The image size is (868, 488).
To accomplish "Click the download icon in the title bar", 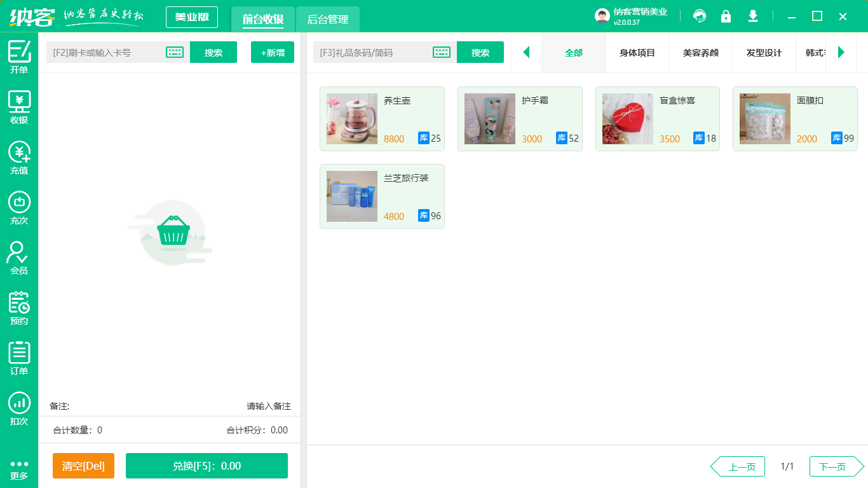I will pos(753,17).
